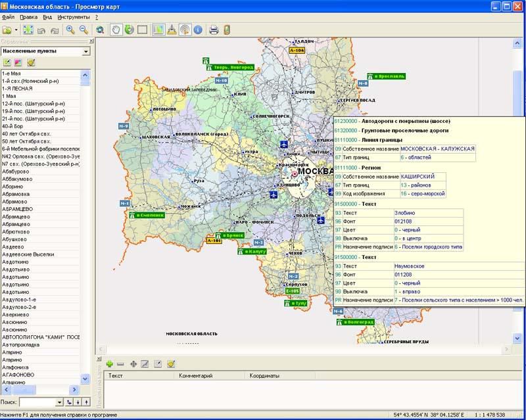Click the print map icon
This screenshot has width=526, height=420.
tap(214, 30)
